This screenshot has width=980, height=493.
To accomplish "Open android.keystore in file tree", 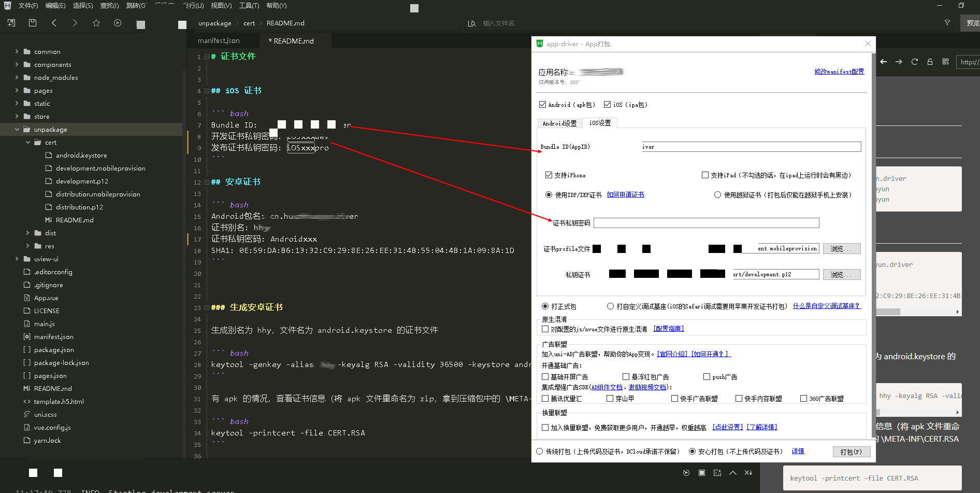I will (x=81, y=156).
